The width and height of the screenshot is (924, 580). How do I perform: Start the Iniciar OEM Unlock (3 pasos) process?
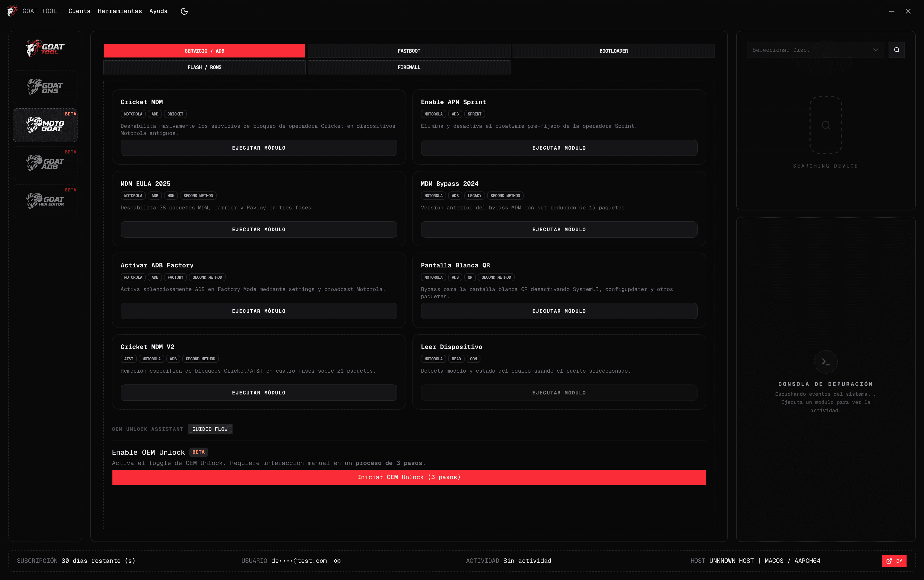(409, 477)
